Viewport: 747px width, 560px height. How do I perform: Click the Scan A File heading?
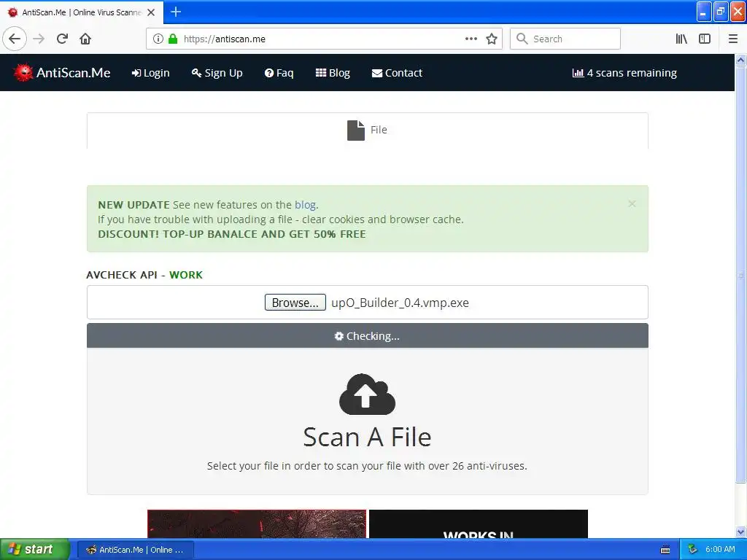368,437
